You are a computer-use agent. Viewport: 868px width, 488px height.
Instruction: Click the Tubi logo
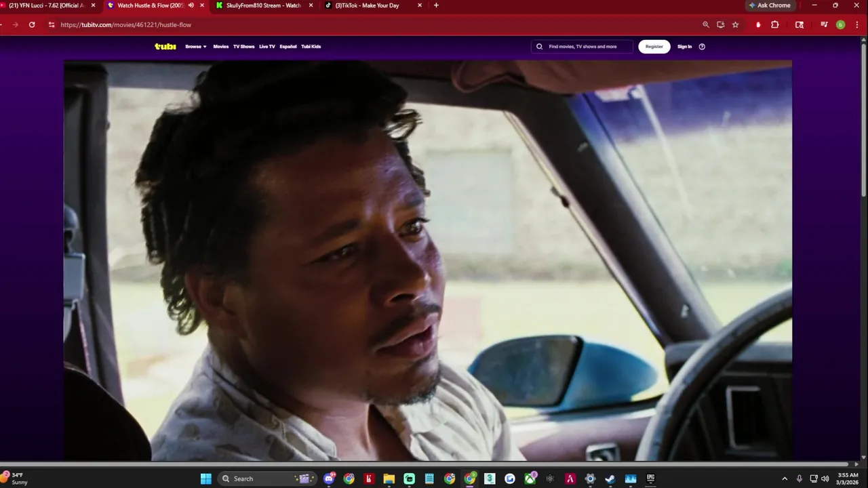[165, 47]
